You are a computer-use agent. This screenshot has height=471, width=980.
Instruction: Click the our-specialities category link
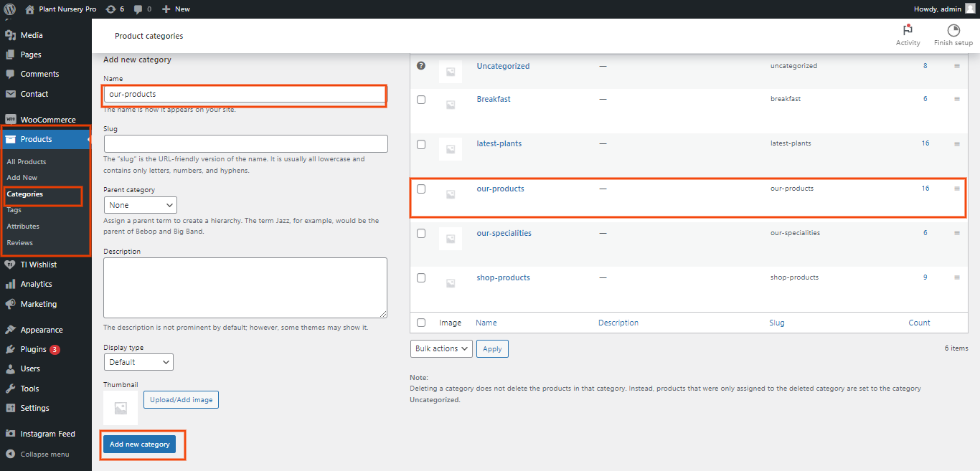504,234
